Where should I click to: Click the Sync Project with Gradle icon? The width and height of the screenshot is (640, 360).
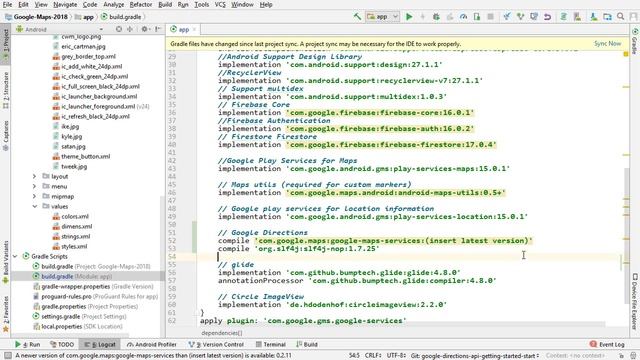click(x=563, y=17)
